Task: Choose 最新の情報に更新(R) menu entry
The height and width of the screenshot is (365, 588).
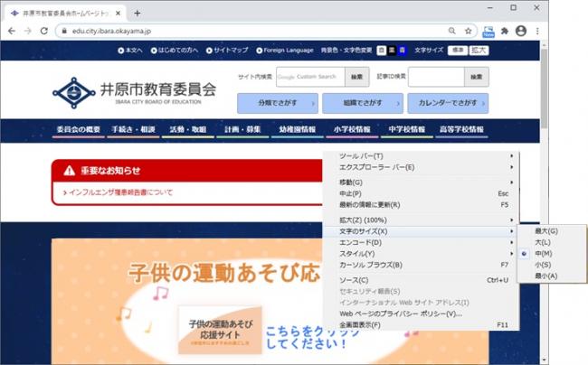Action: 422,205
